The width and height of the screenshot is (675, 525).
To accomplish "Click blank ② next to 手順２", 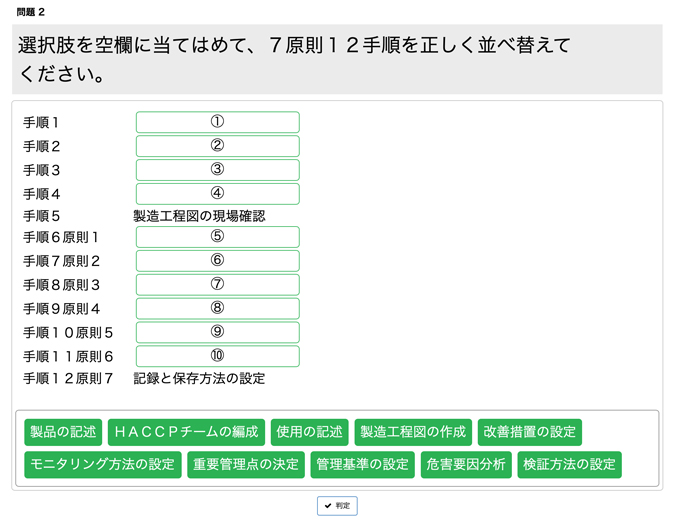I will [217, 146].
